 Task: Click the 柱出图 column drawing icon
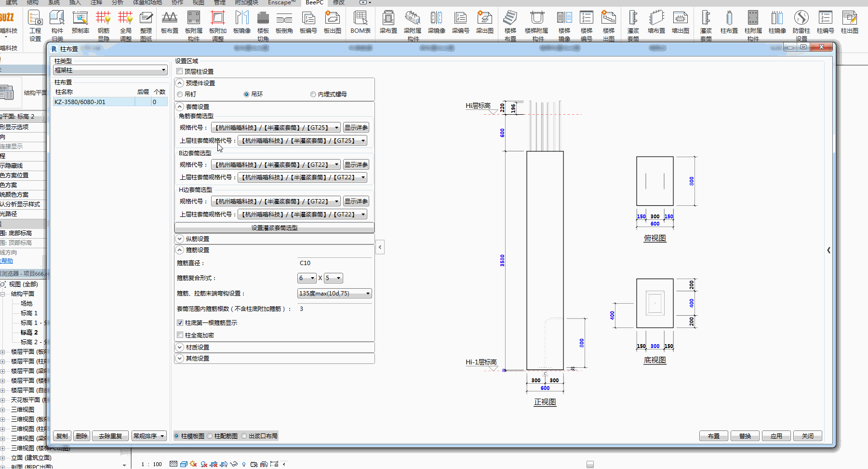(849, 22)
